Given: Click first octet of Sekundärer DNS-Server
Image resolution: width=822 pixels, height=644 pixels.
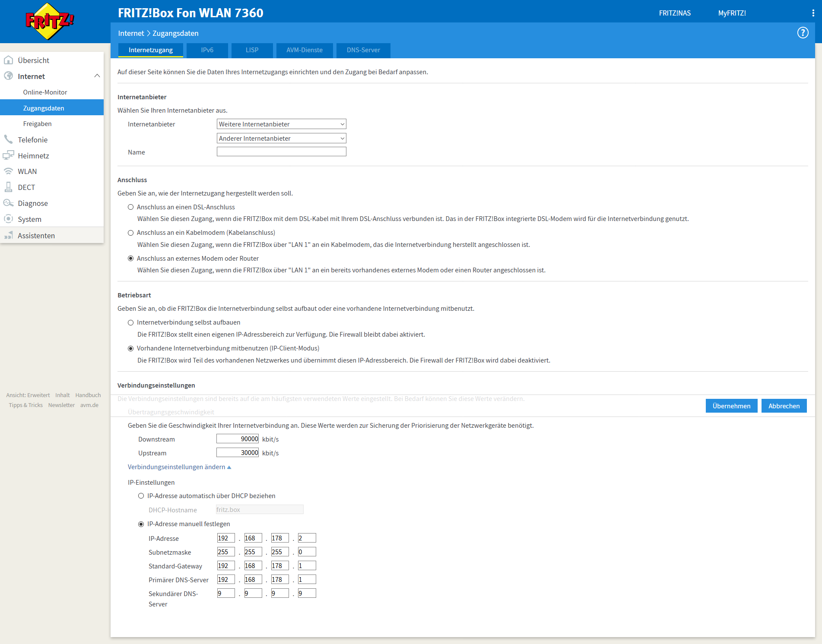Looking at the screenshot, I should [226, 593].
